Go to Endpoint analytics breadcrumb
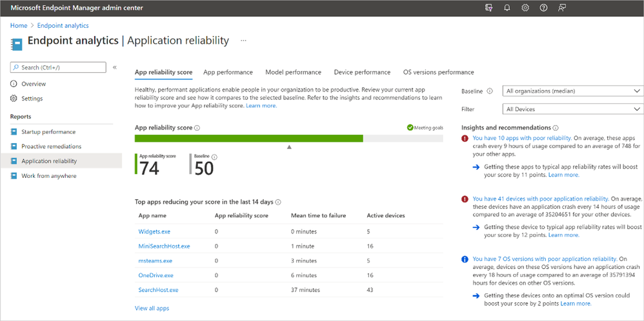This screenshot has width=644, height=321. tap(63, 25)
